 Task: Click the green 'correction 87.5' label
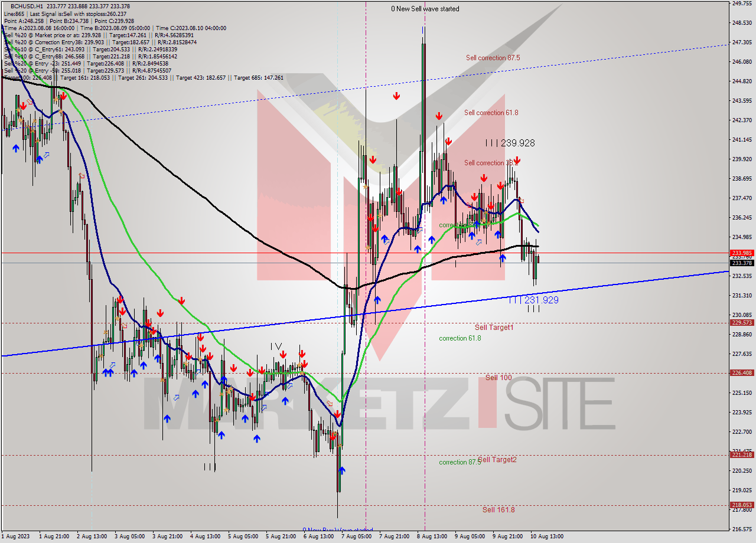460,462
